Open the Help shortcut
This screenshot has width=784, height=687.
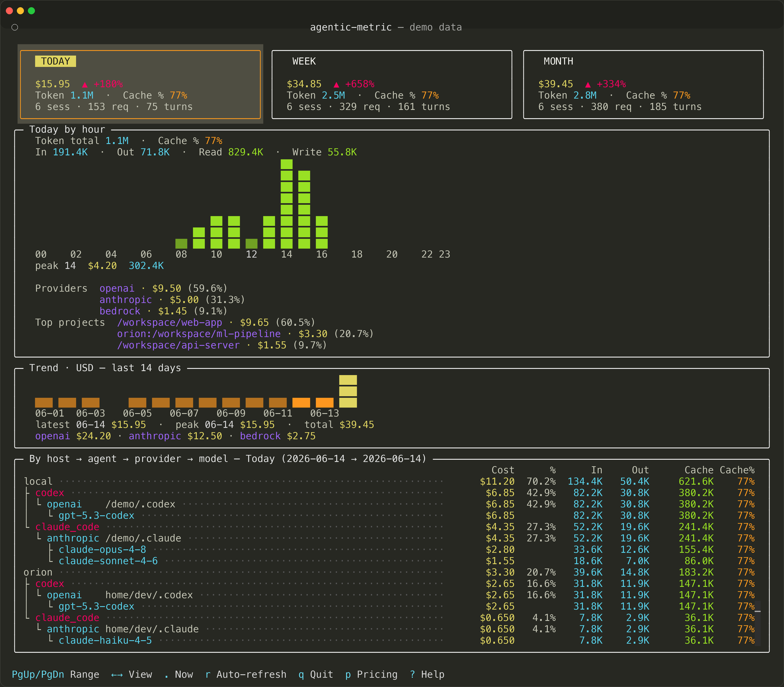click(x=427, y=674)
